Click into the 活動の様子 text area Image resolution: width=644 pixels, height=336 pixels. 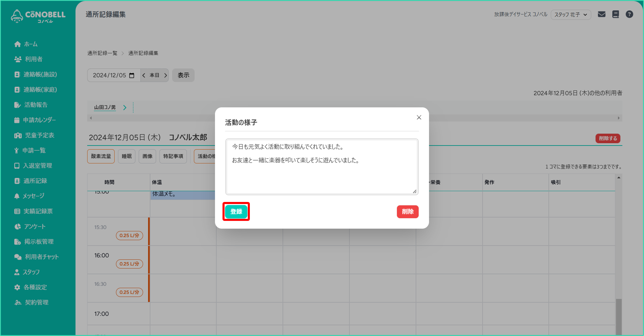coord(322,167)
